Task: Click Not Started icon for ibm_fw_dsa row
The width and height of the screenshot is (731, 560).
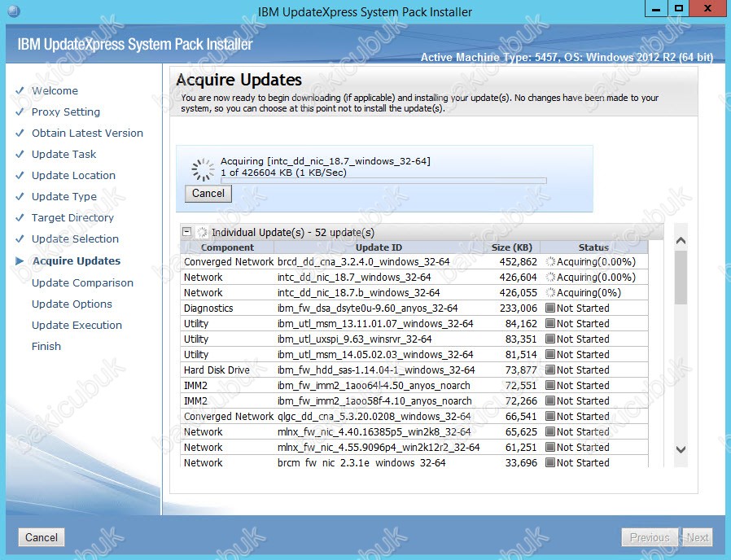Action: (550, 308)
